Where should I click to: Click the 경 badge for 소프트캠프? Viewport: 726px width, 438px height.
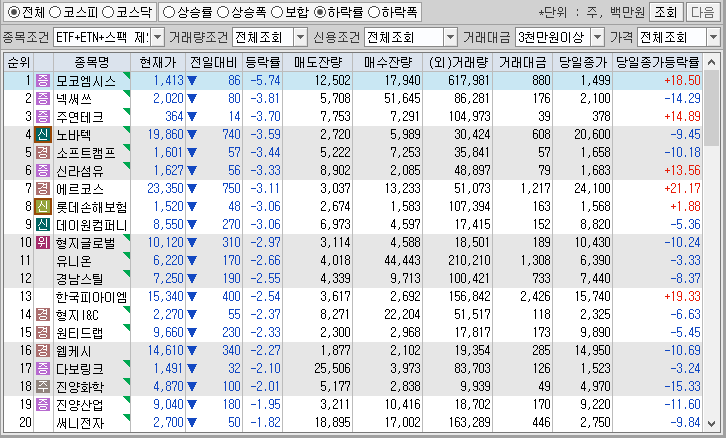(x=43, y=152)
